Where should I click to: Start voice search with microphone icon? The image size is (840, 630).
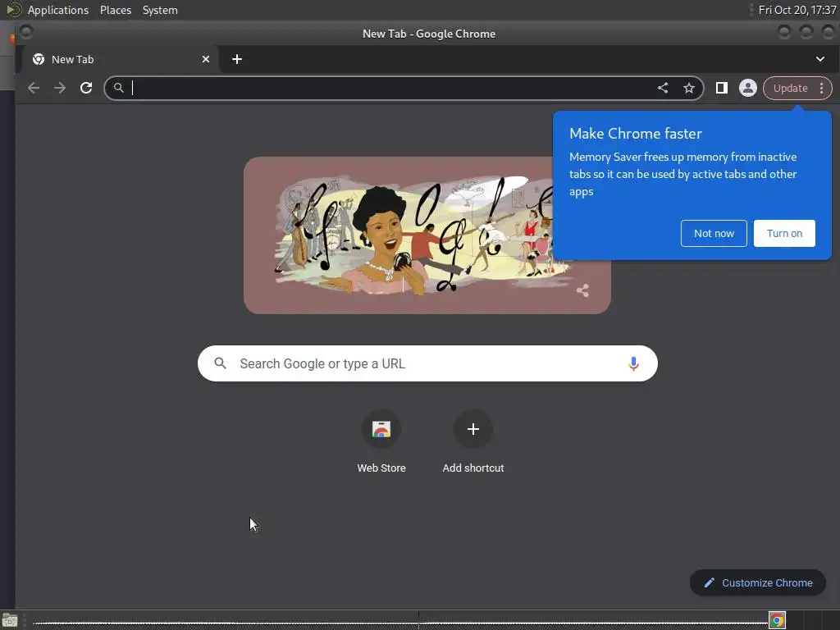click(x=633, y=363)
